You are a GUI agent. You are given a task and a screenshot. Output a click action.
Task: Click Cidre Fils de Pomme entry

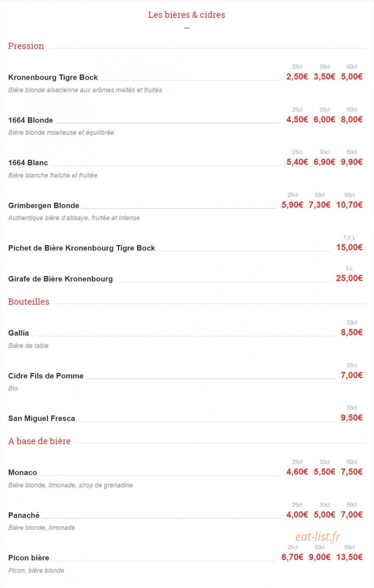tap(46, 375)
